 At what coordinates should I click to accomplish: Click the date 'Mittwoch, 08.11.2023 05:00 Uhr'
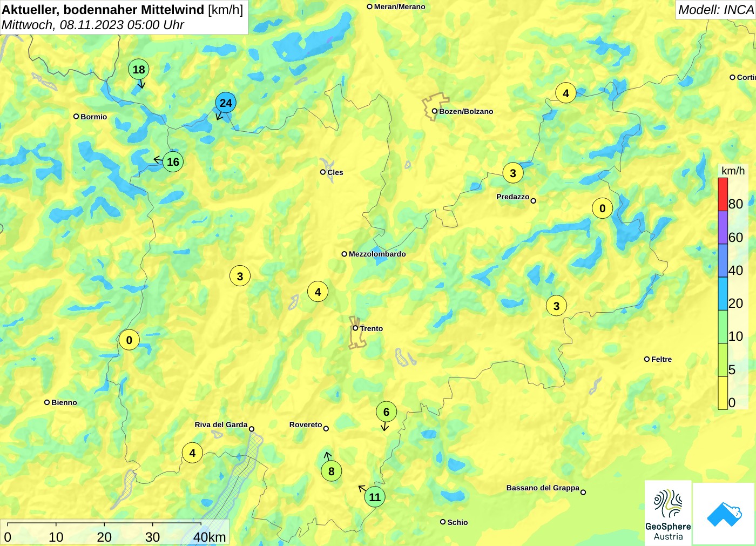coord(93,25)
